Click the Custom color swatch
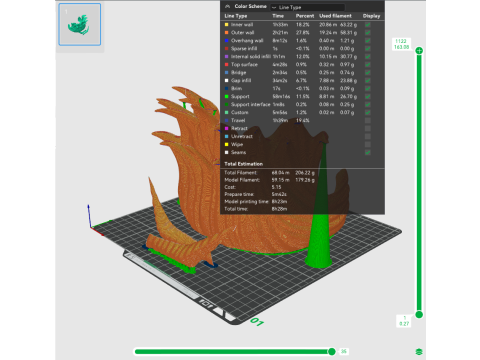The width and height of the screenshot is (480, 360). click(227, 113)
